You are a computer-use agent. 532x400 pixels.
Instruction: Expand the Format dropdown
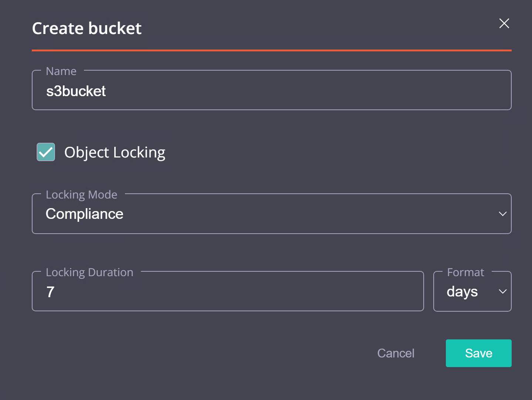[472, 291]
